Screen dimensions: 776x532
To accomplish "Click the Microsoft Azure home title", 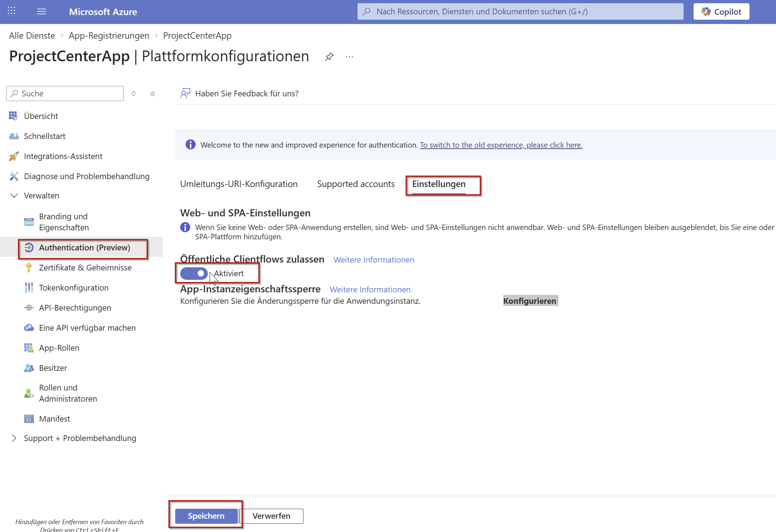I will (103, 12).
